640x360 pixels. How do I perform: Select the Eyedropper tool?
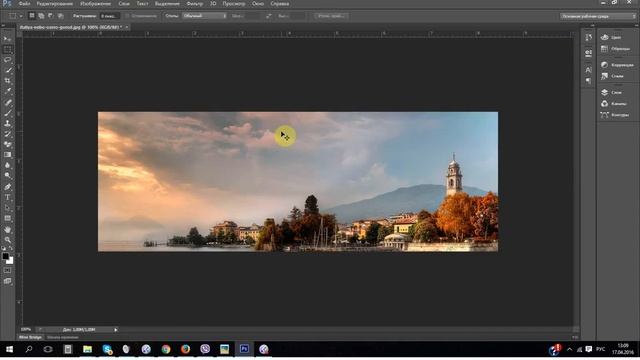point(7,92)
